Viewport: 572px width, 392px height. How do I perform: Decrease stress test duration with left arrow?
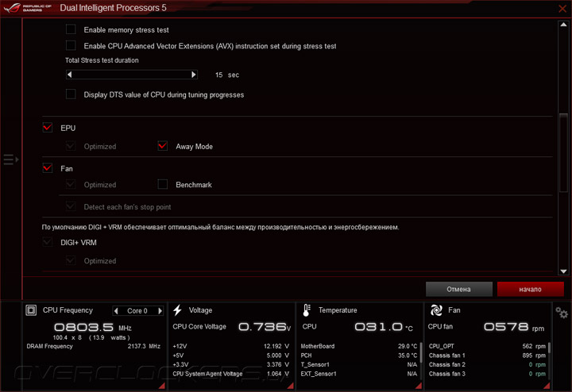(70, 75)
